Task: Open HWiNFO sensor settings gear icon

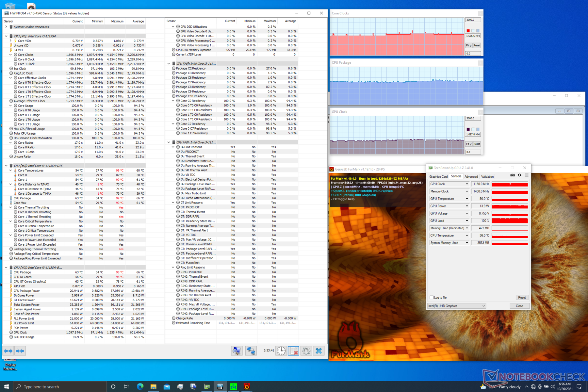Action: [306, 351]
